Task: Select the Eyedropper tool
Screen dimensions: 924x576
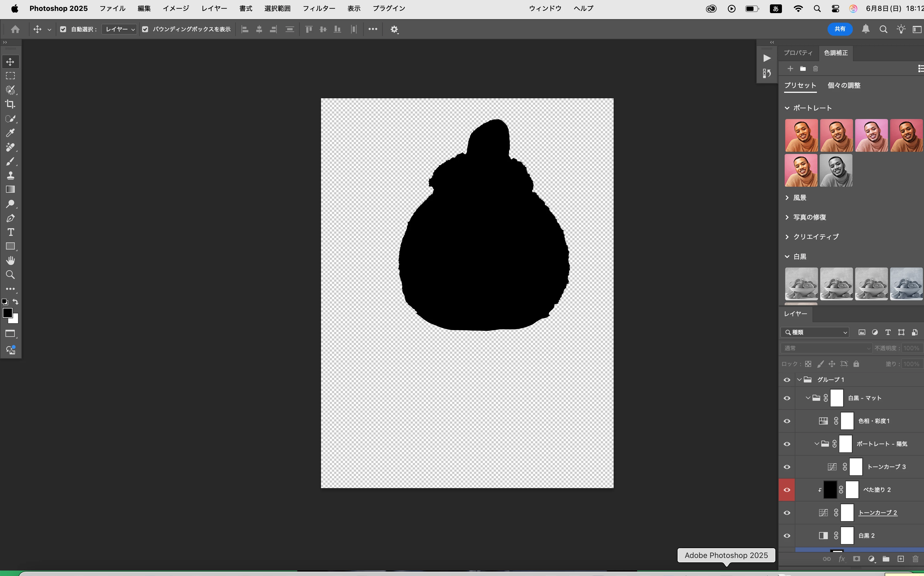Action: [x=10, y=133]
